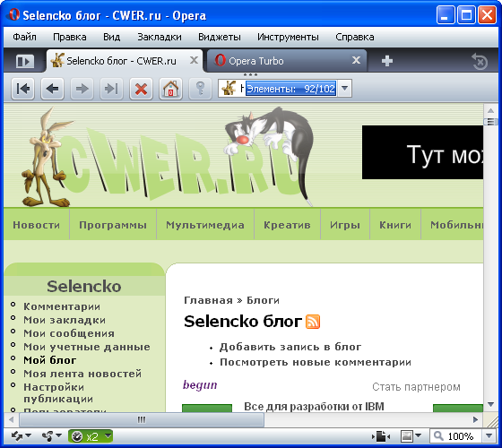This screenshot has width=502, height=448.
Task: Close the Opera Turbo tab
Action: click(x=356, y=60)
